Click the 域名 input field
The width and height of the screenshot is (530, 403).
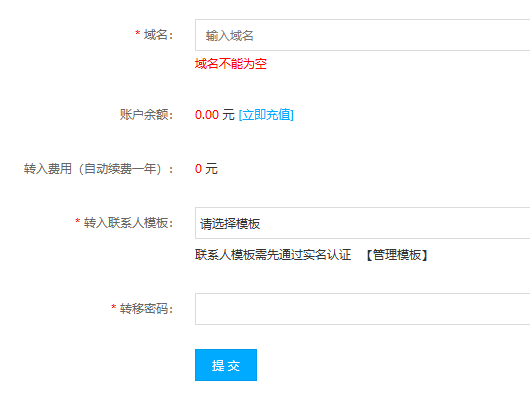pyautogui.click(x=362, y=35)
